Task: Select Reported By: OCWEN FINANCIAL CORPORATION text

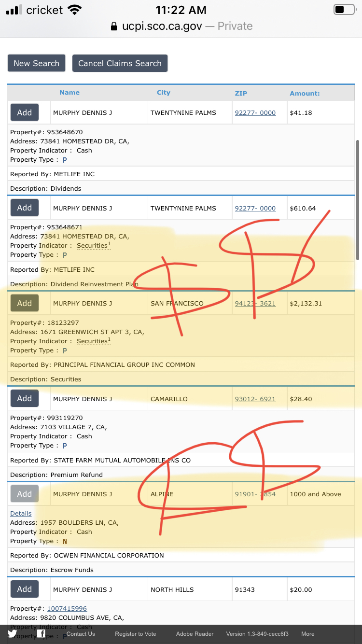Action: [87, 556]
